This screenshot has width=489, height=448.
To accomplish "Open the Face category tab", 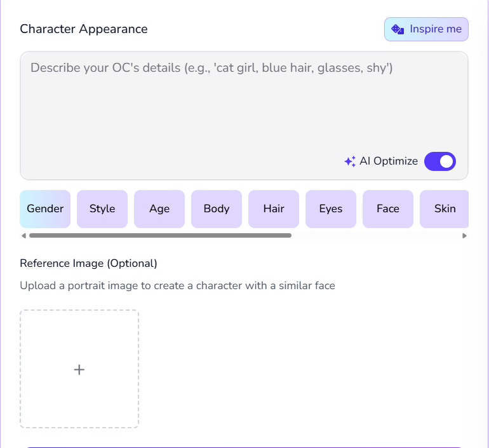I will pos(388,208).
